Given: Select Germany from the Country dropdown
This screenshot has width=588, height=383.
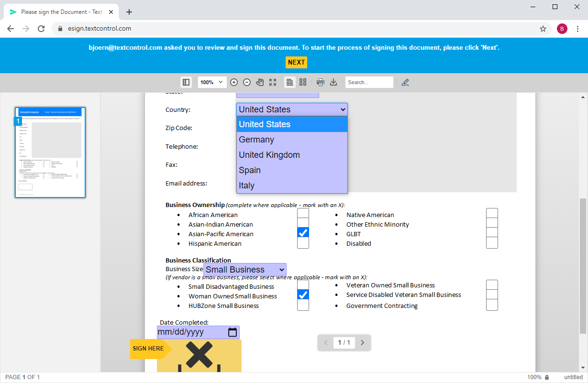Looking at the screenshot, I should (x=255, y=139).
